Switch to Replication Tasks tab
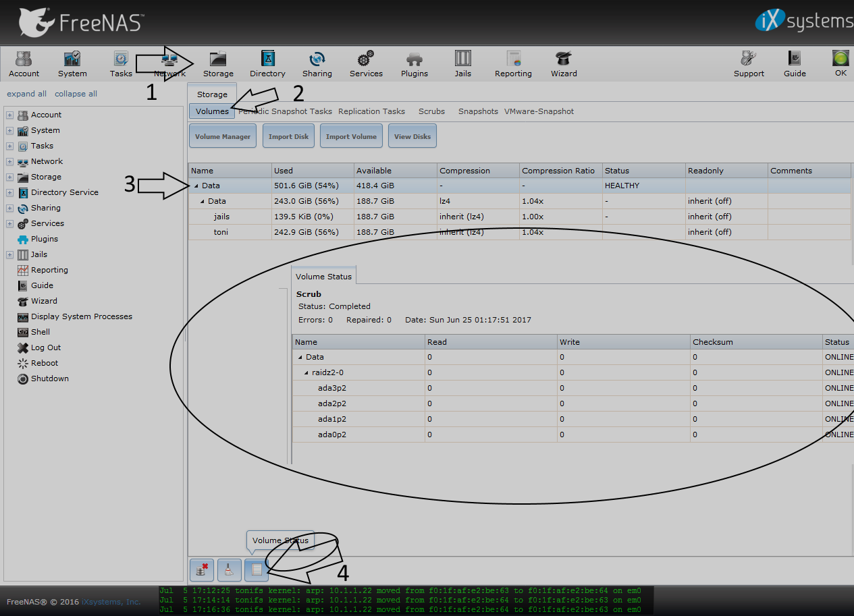This screenshot has height=616, width=854. (x=371, y=111)
